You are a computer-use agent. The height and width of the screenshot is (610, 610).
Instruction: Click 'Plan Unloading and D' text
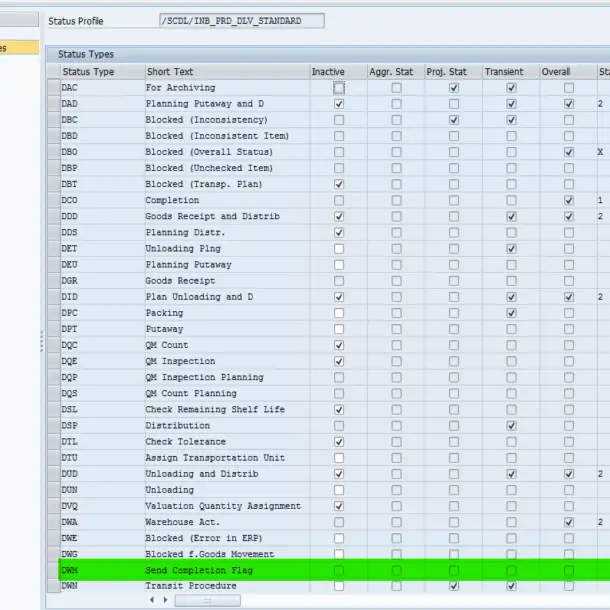[x=200, y=297]
